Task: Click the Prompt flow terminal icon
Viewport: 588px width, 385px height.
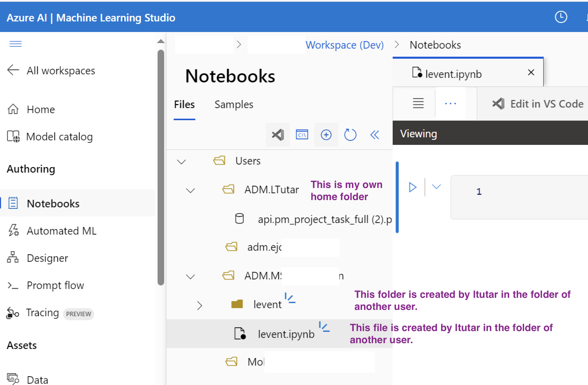Action: click(x=13, y=285)
